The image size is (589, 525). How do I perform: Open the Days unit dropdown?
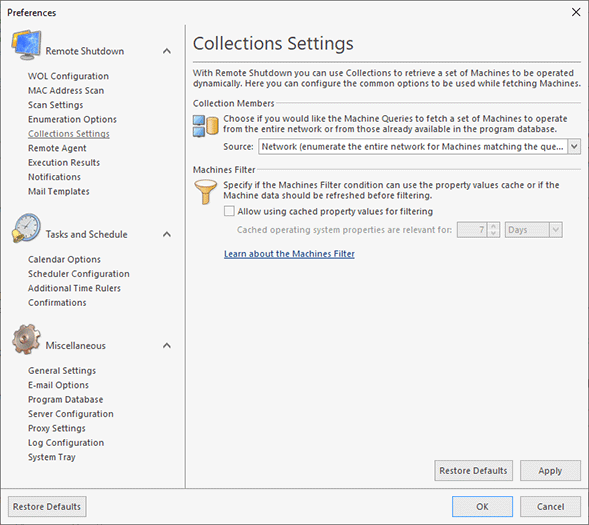point(556,229)
